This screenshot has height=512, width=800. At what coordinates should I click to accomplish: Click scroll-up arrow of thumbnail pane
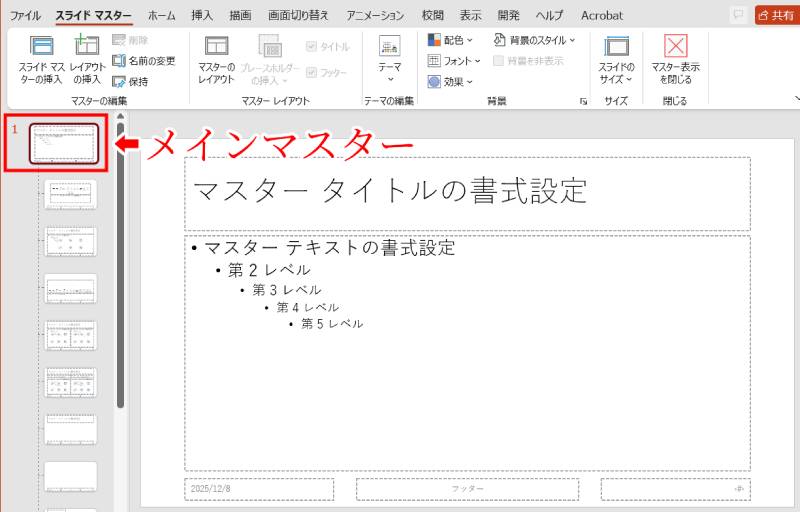click(x=120, y=117)
